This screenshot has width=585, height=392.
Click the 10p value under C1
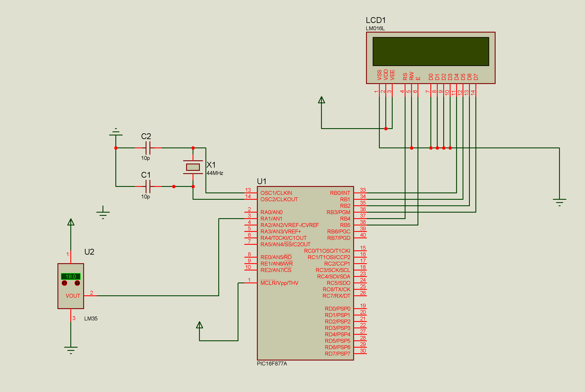click(146, 197)
